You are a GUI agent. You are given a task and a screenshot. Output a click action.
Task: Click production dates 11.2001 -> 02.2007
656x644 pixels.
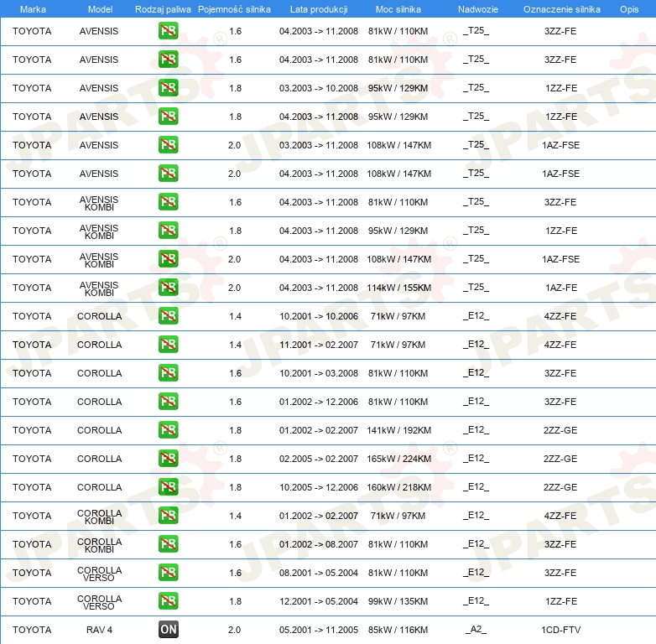click(x=319, y=345)
